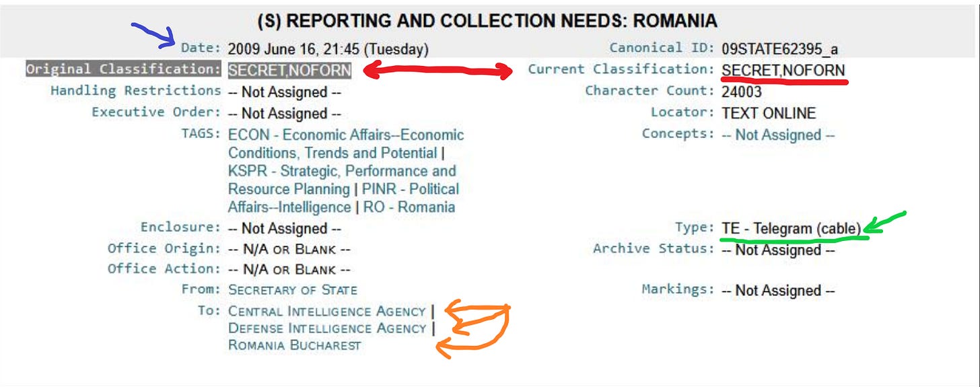Click the Concepts label
The height and width of the screenshot is (387, 980).
point(678,133)
